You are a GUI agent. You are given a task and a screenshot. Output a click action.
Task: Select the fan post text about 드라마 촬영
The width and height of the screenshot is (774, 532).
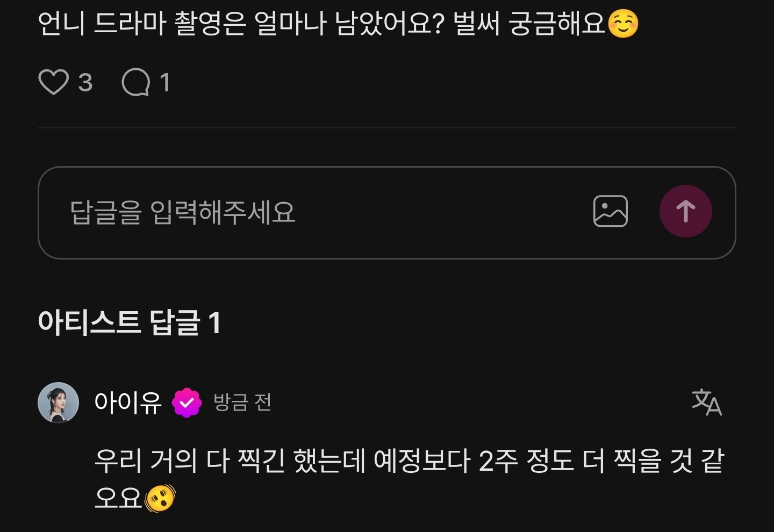pos(339,24)
